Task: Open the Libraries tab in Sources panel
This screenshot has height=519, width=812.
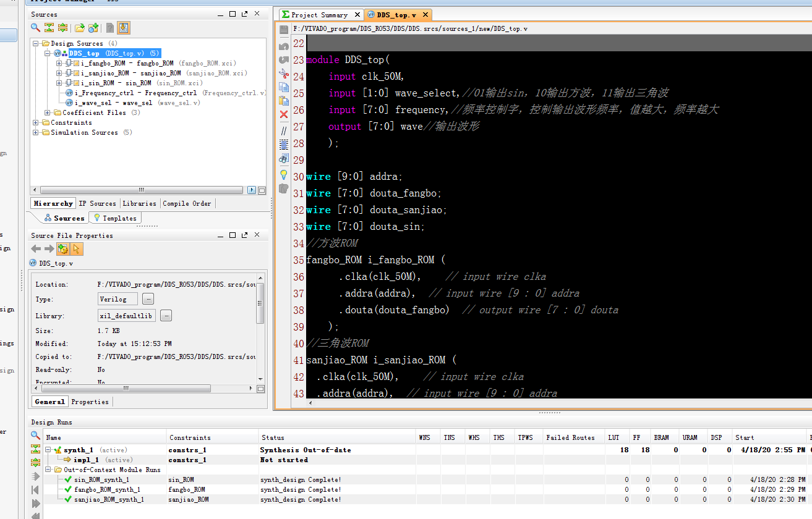Action: point(139,203)
